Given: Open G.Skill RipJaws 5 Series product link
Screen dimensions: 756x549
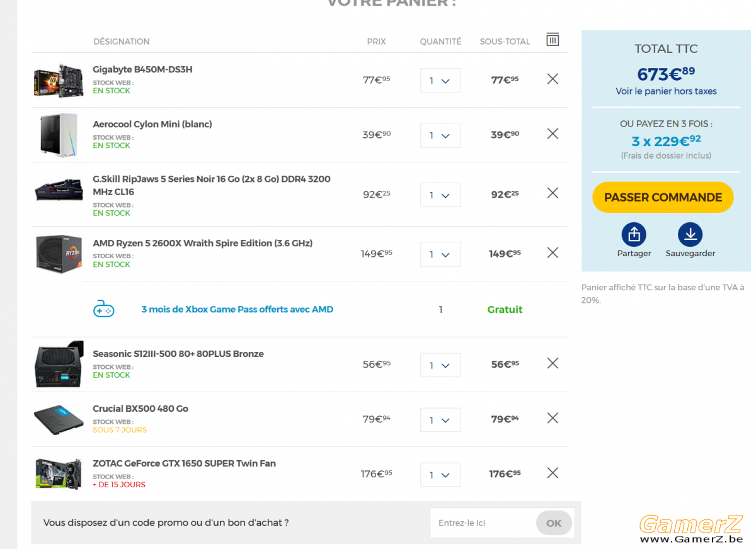Looking at the screenshot, I should tap(212, 185).
